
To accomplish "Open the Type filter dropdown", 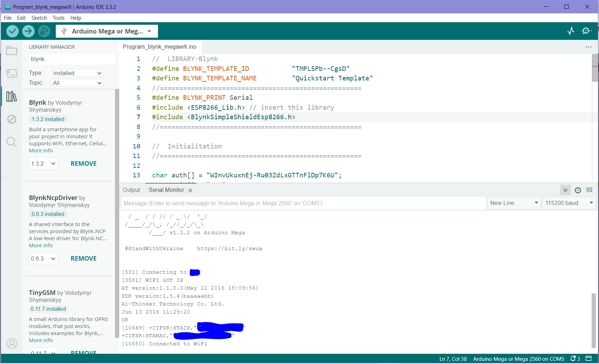I will (x=77, y=73).
